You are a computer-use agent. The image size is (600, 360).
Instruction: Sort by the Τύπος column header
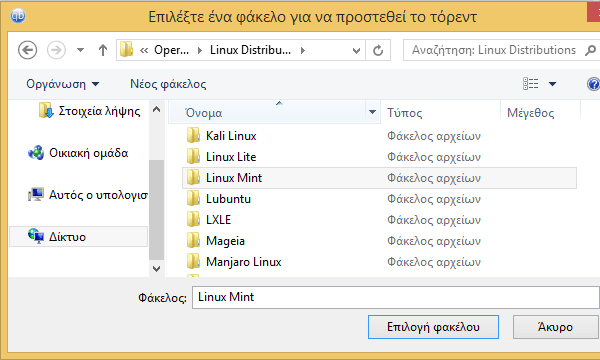tap(404, 113)
